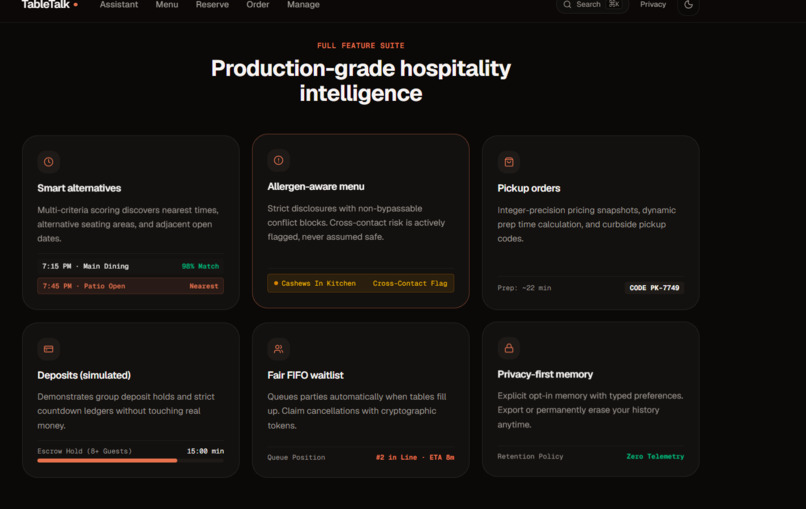Image resolution: width=806 pixels, height=509 pixels.
Task: Select the Smart alternatives heading
Action: point(79,188)
